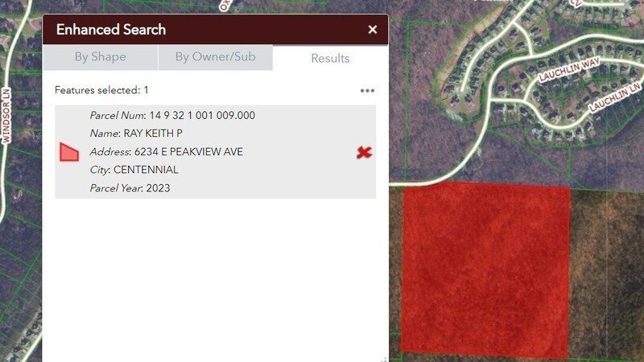The height and width of the screenshot is (362, 644).
Task: Click the City CENTENNIAL line
Action: pyautogui.click(x=134, y=170)
